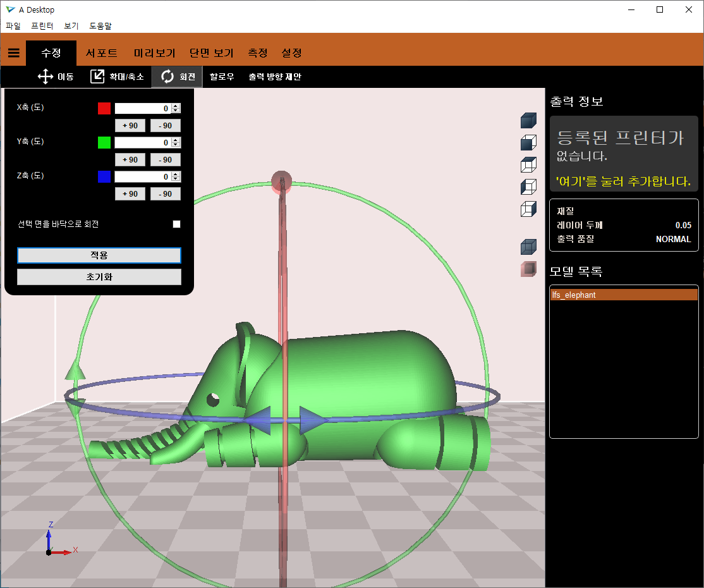
Task: Select the 출력 방향 제안 tool
Action: tap(275, 77)
